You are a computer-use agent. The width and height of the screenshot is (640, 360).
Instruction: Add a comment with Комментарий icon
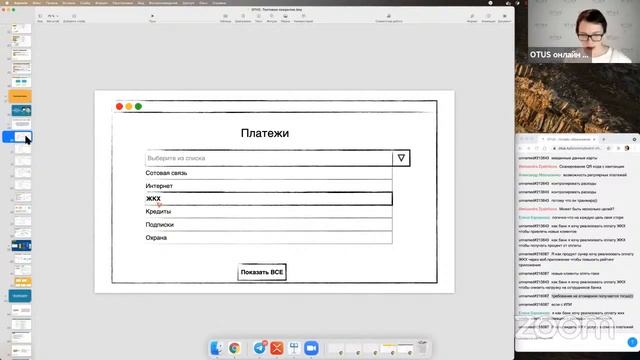coord(303,18)
